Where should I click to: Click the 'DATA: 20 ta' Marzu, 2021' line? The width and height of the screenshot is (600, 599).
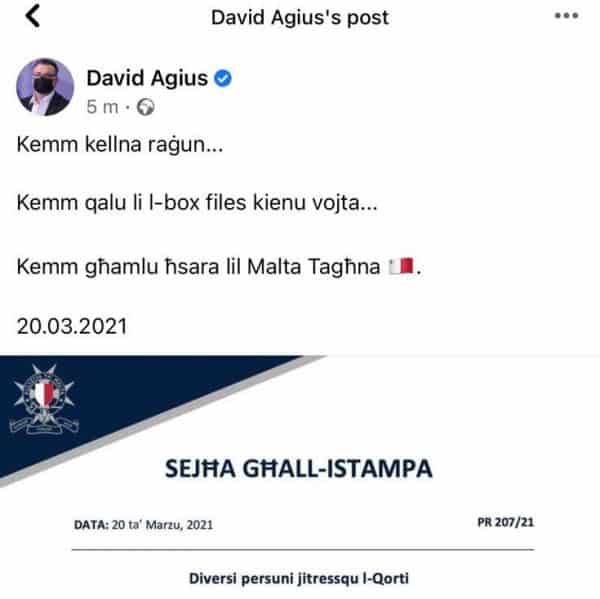143,524
